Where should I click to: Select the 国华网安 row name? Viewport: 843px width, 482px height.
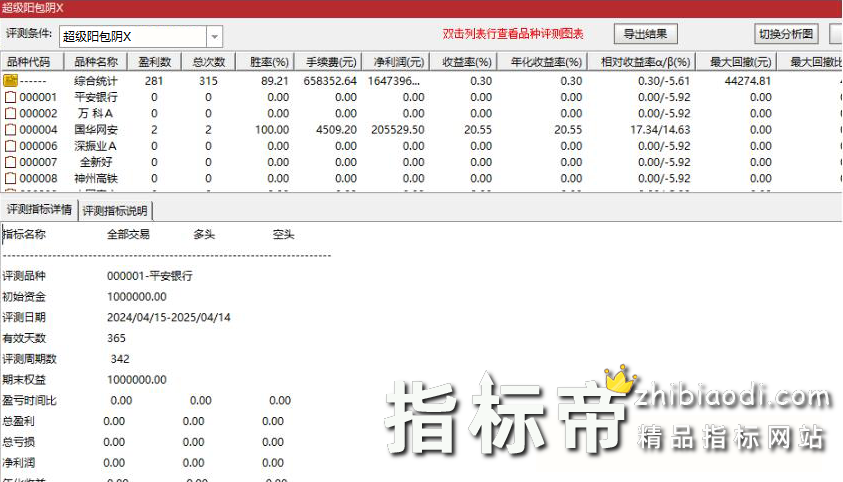[x=96, y=130]
